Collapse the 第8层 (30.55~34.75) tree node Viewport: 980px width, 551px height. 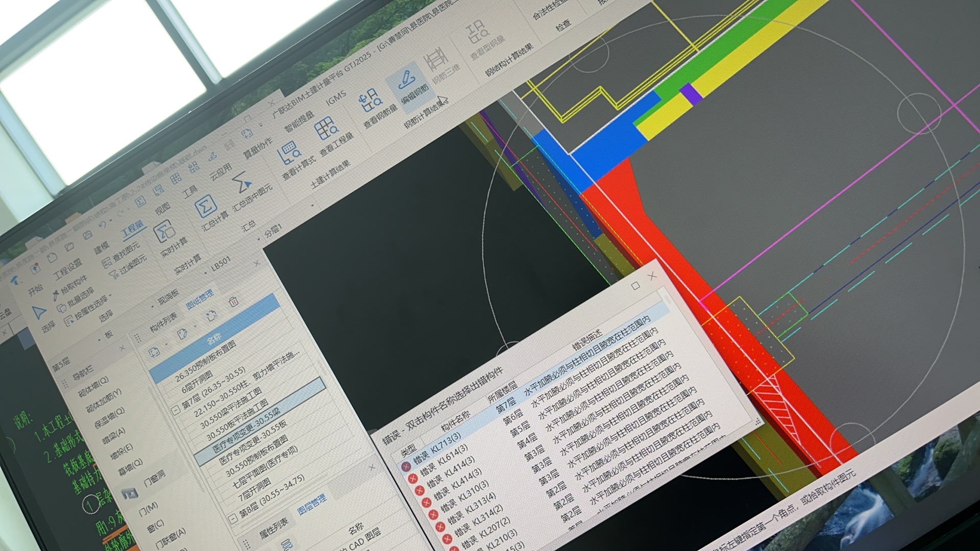tap(233, 519)
